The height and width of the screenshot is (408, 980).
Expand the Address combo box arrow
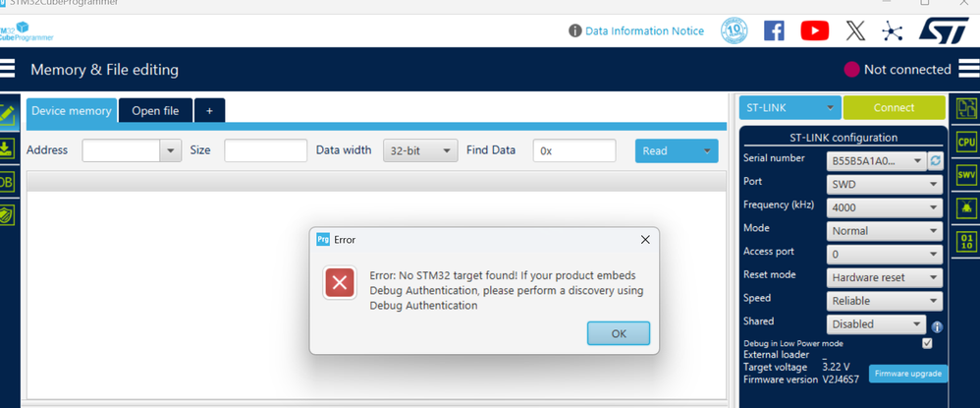171,150
